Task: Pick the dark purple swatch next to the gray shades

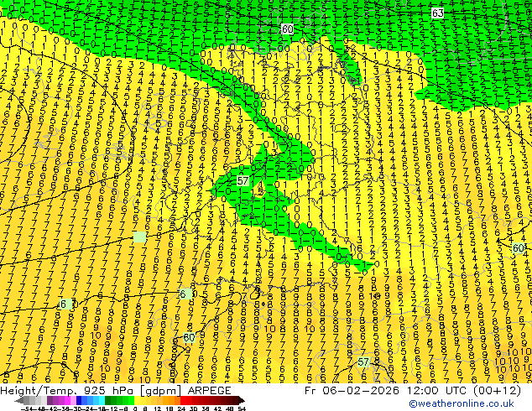Action: click(50, 401)
